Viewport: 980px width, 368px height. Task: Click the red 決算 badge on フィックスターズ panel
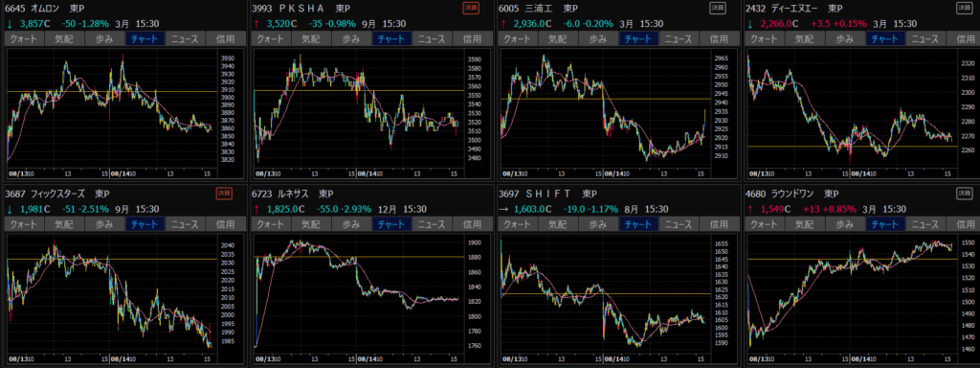tap(223, 194)
